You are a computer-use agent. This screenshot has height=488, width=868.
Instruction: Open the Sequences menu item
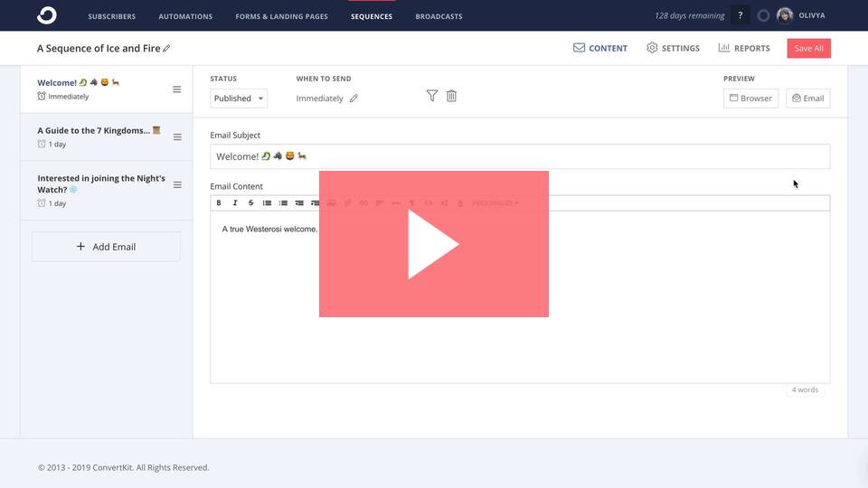click(x=372, y=16)
